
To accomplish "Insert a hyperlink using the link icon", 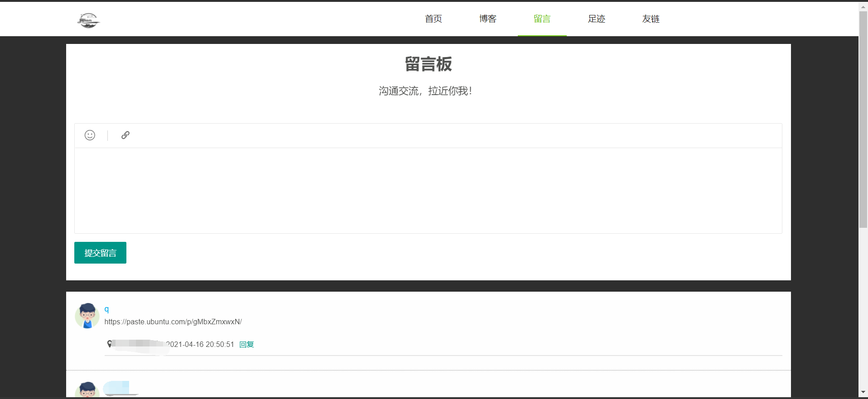I will (125, 135).
